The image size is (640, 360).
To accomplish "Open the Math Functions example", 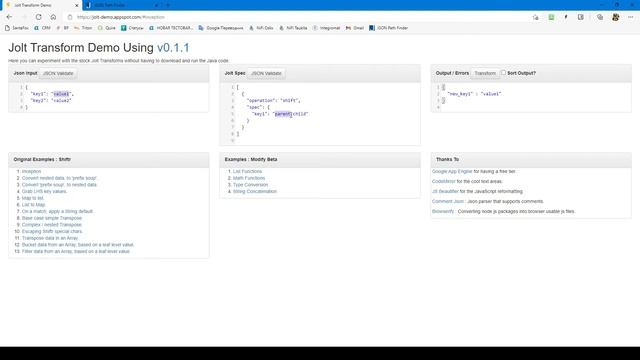I will click(x=249, y=178).
